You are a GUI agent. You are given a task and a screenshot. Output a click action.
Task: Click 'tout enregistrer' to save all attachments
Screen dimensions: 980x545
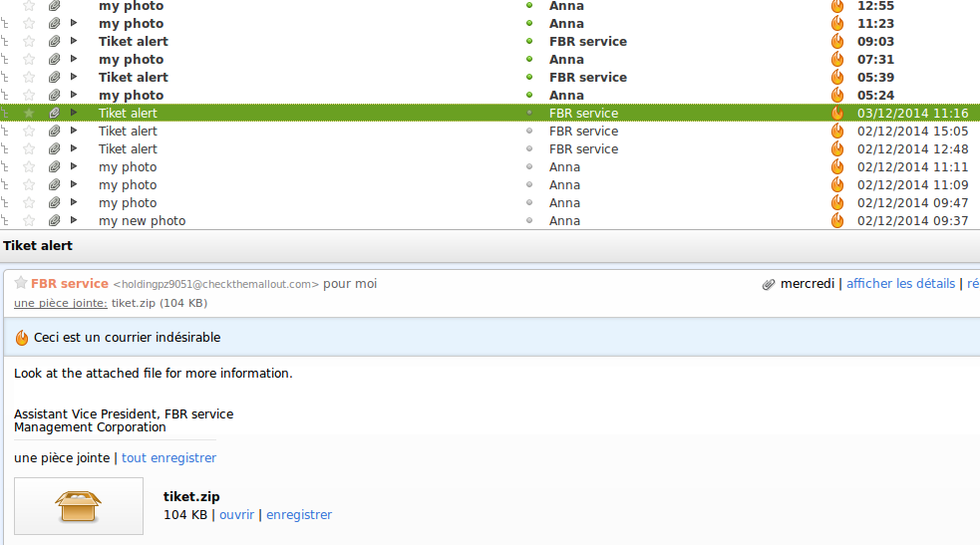168,458
